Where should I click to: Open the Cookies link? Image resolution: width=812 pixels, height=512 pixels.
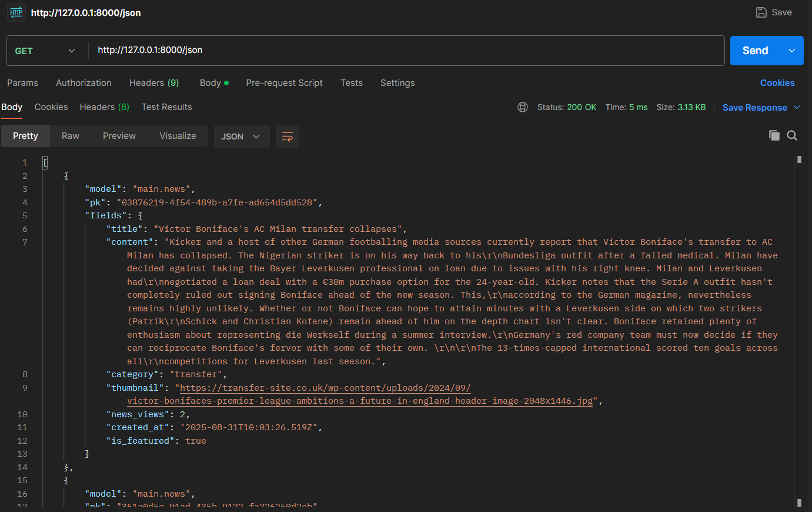(x=777, y=83)
